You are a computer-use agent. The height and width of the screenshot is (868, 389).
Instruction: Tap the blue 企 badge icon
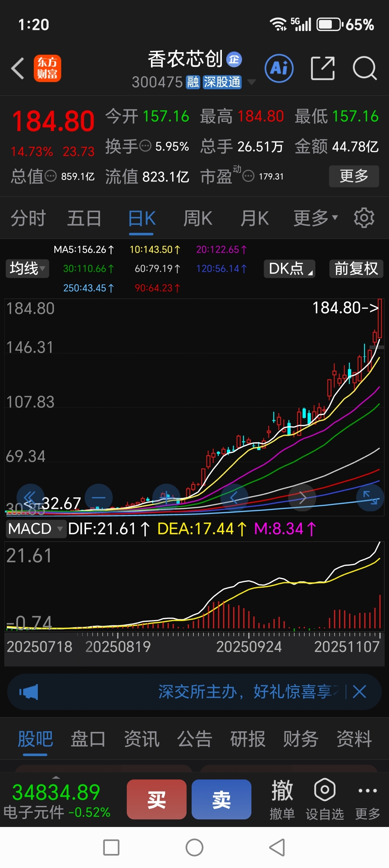tap(234, 59)
